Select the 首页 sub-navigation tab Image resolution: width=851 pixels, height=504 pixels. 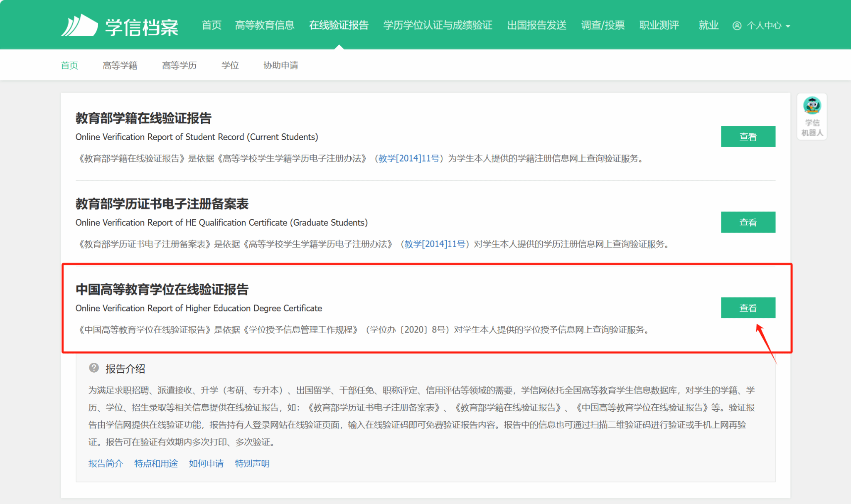(x=69, y=65)
